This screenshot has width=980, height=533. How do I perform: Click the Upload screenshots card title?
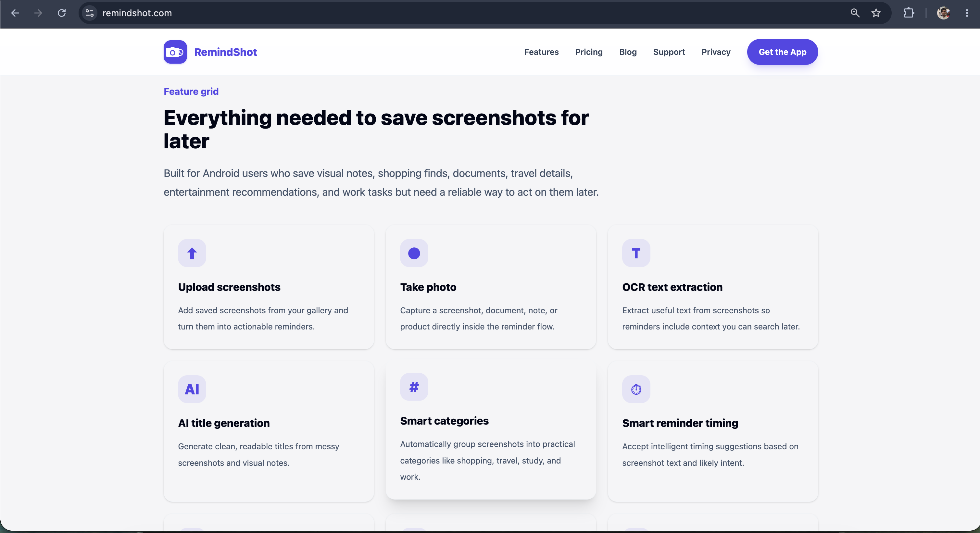[x=229, y=287]
